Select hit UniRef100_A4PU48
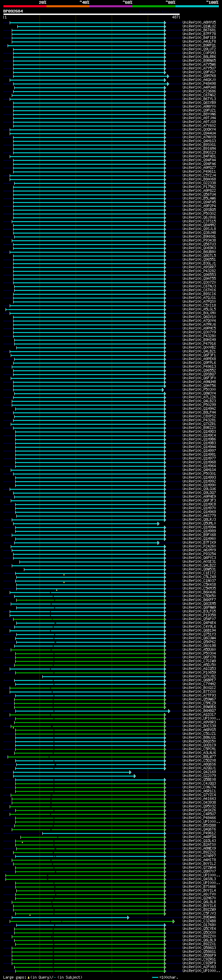This screenshot has width=222, height=980. pyautogui.click(x=199, y=88)
